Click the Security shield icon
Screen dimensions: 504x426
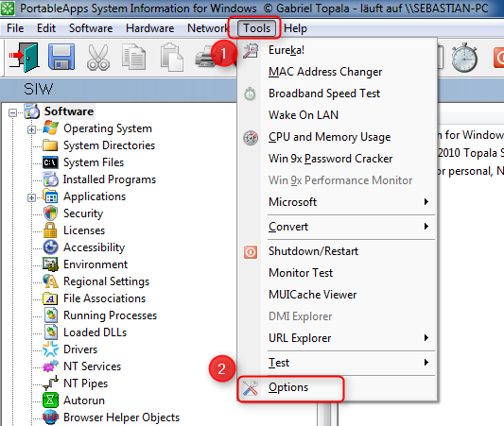(50, 213)
